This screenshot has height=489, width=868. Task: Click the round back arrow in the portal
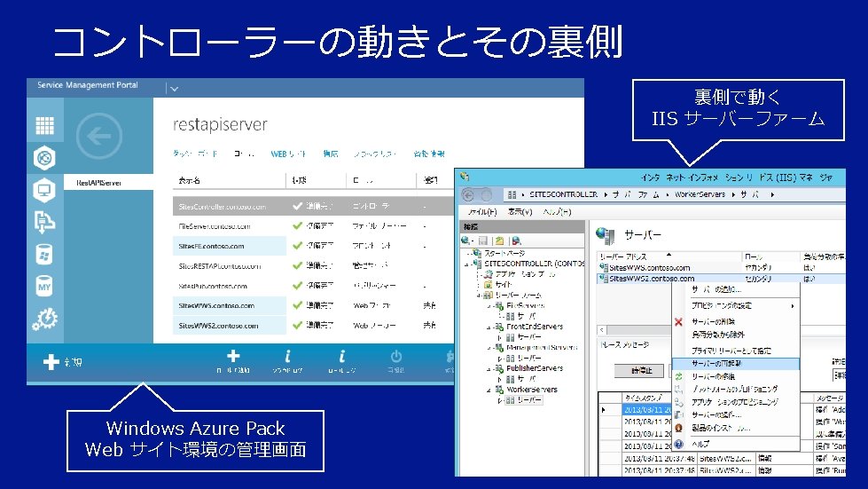pyautogui.click(x=99, y=137)
